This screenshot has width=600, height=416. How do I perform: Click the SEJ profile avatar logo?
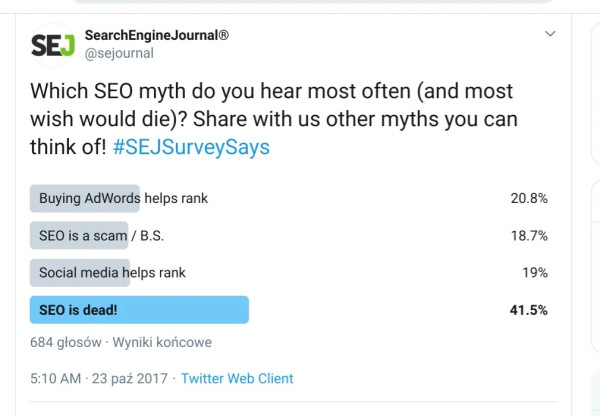(x=52, y=45)
